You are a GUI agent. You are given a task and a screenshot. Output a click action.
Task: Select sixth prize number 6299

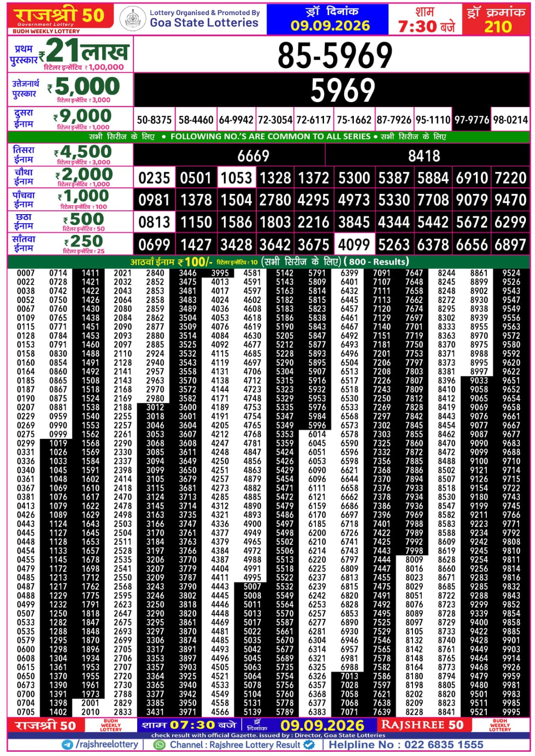(510, 222)
